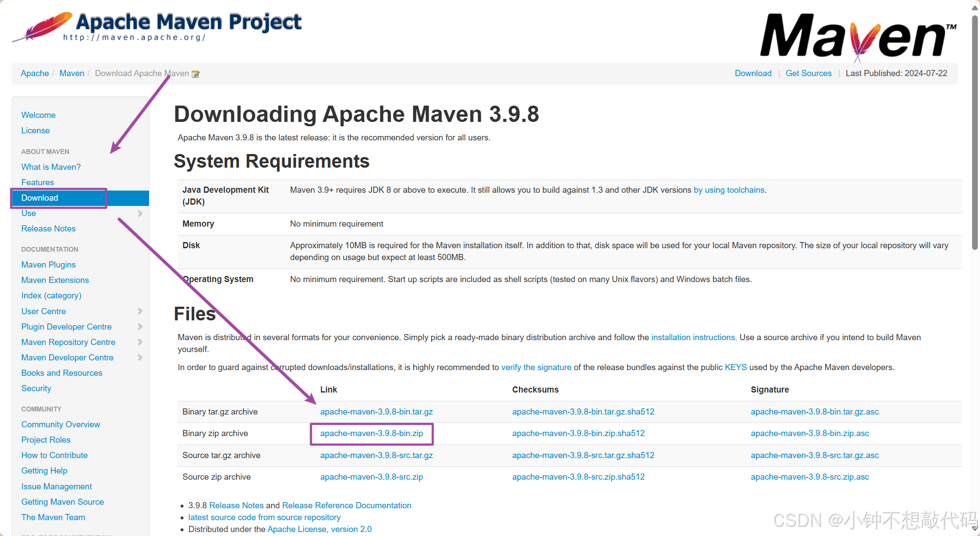Open Plugin Developer Centre sidebar link
This screenshot has width=980, height=536.
66,327
